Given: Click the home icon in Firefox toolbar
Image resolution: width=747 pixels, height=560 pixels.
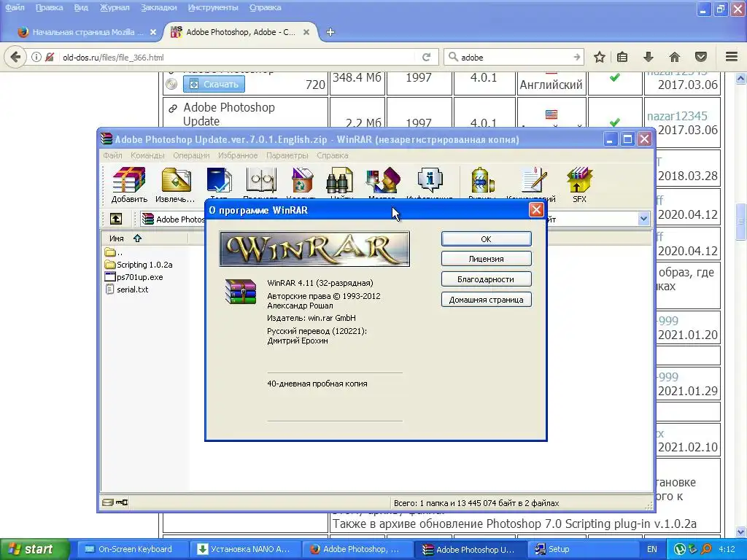Looking at the screenshot, I should pos(675,57).
